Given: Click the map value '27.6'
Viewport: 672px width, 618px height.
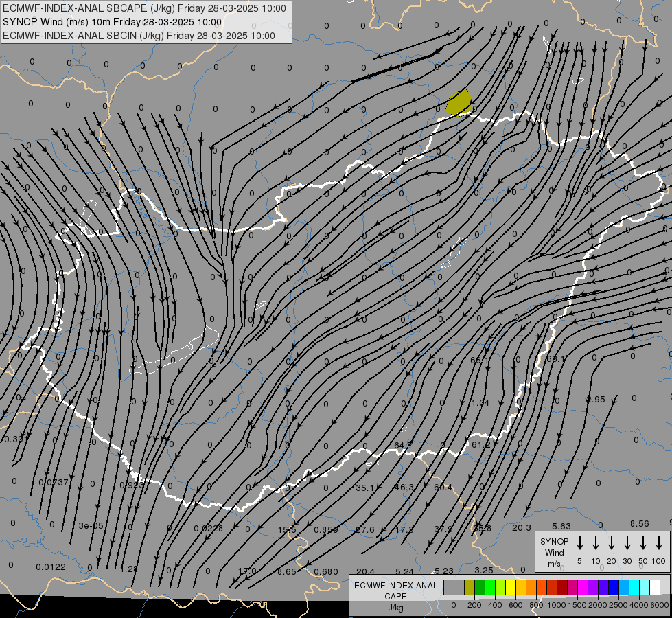Looking at the screenshot, I should point(365,529).
